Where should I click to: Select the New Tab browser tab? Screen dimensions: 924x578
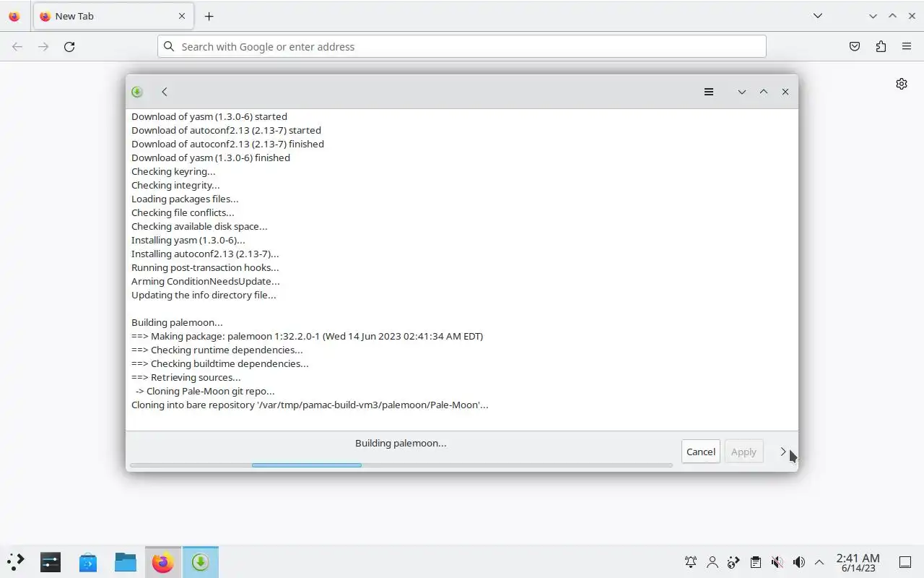pos(113,16)
